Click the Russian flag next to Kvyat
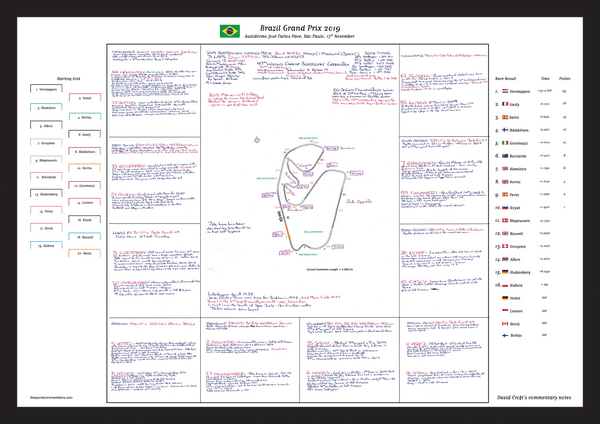This screenshot has height=424, width=600. point(505,207)
